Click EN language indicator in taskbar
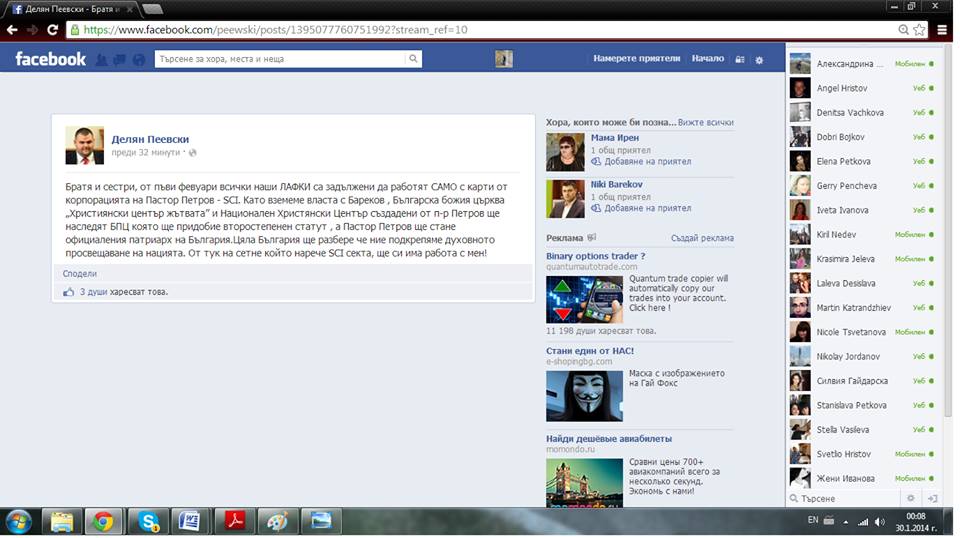The height and width of the screenshot is (538, 960). [x=812, y=520]
